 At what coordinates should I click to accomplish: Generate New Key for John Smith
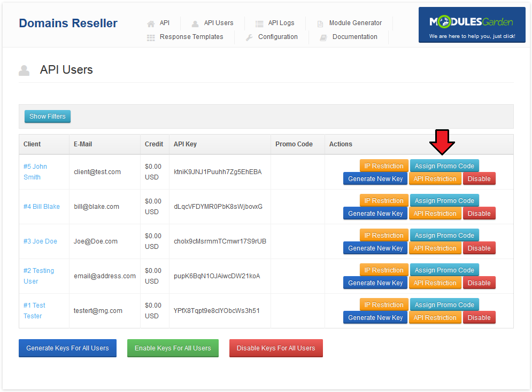[x=375, y=178]
